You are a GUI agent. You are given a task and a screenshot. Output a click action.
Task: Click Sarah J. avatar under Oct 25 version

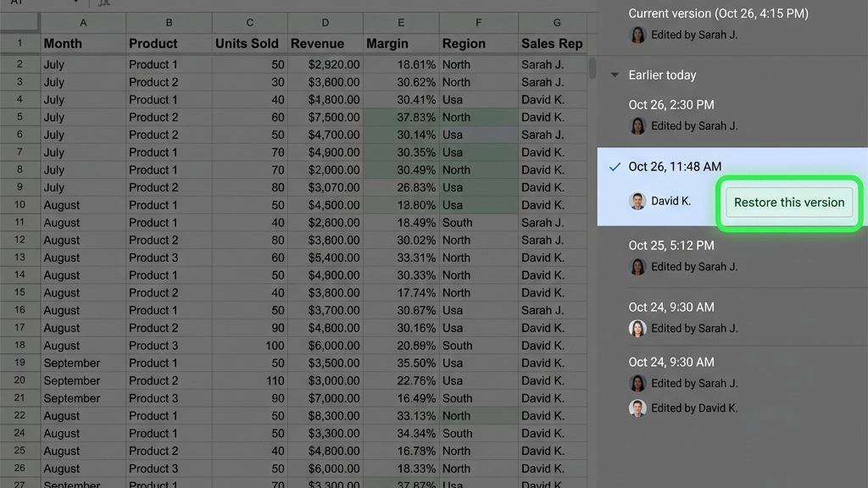[637, 267]
